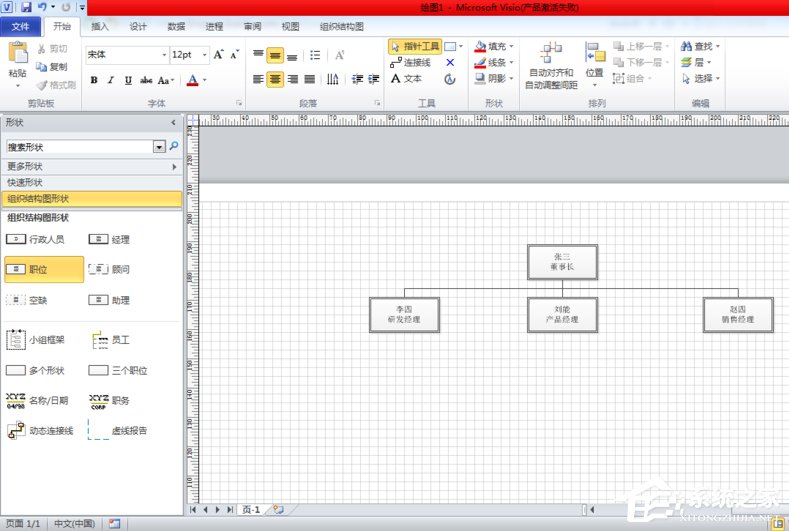Click the Format Painter (格式刷) button
The height and width of the screenshot is (531, 789).
(57, 85)
